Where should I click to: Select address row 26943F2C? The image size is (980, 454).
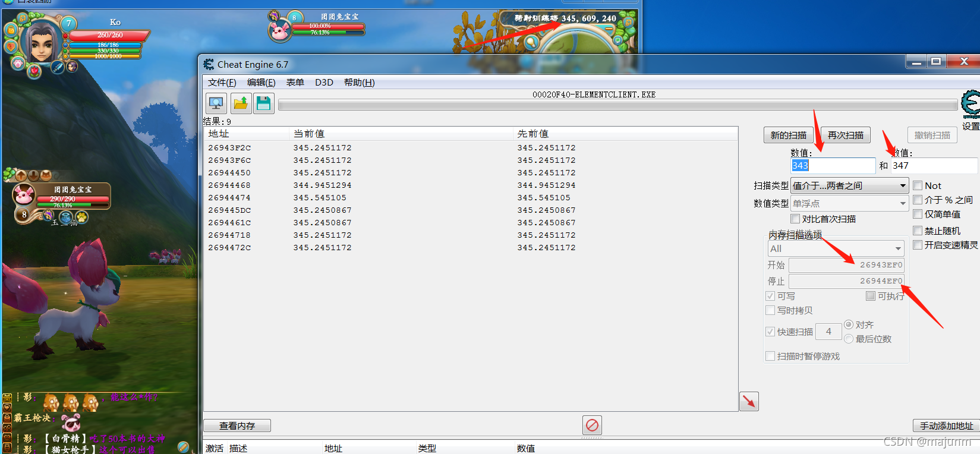471,147
